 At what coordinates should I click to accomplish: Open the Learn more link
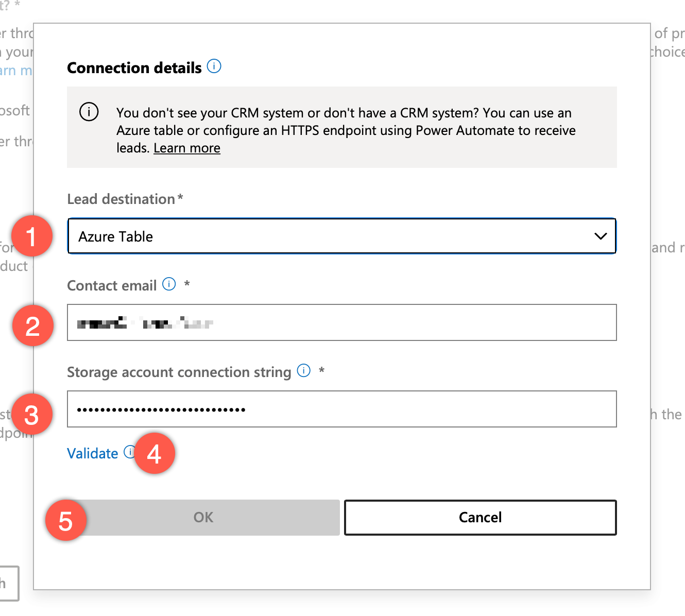coord(187,148)
